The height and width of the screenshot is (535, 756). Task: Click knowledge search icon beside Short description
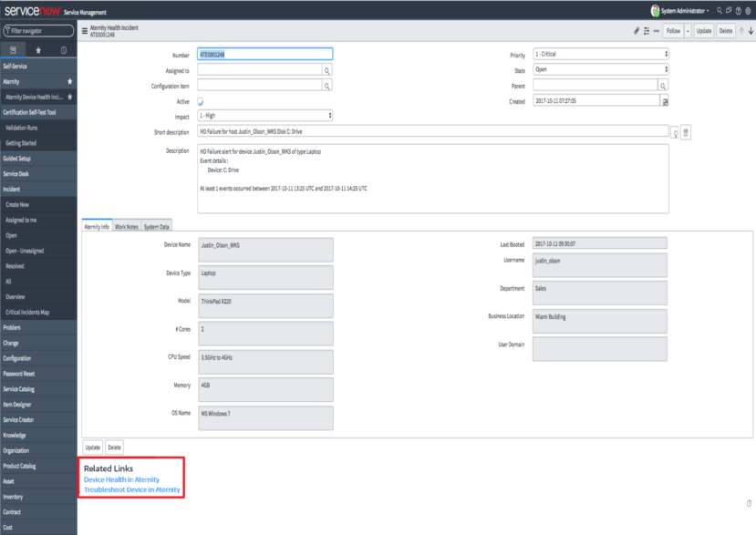(686, 132)
